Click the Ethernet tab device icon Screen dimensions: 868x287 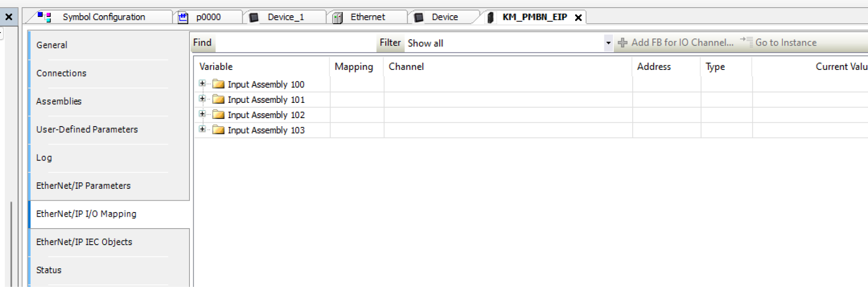(337, 17)
